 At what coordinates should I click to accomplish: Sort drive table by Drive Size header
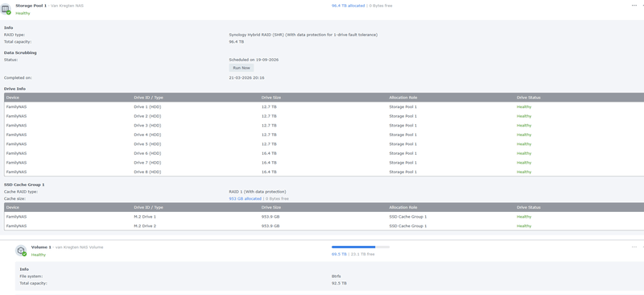point(271,98)
